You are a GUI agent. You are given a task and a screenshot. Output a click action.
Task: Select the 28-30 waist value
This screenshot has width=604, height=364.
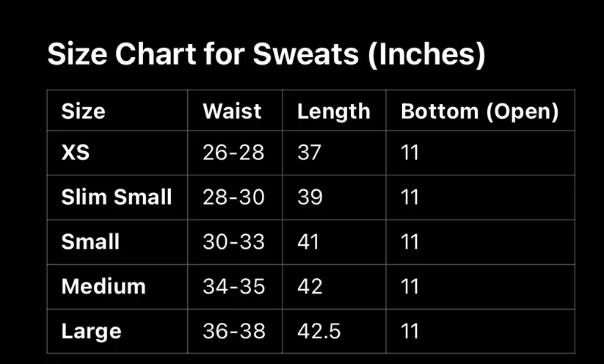pyautogui.click(x=233, y=197)
